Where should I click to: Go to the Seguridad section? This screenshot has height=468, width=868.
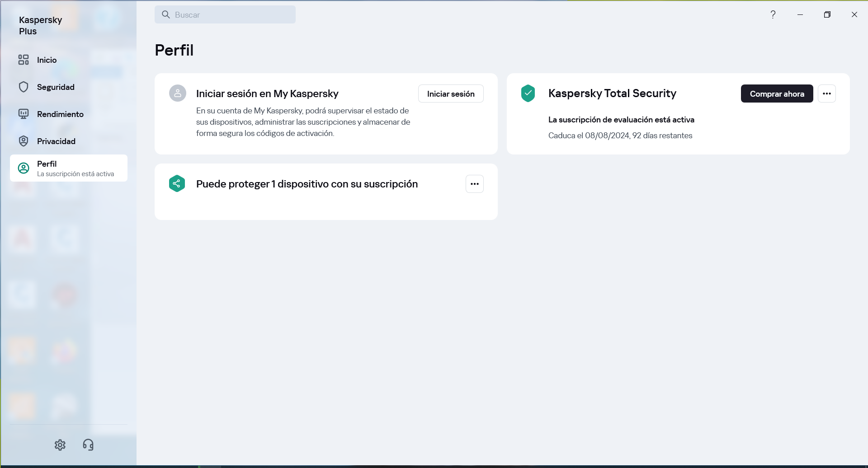(68, 87)
